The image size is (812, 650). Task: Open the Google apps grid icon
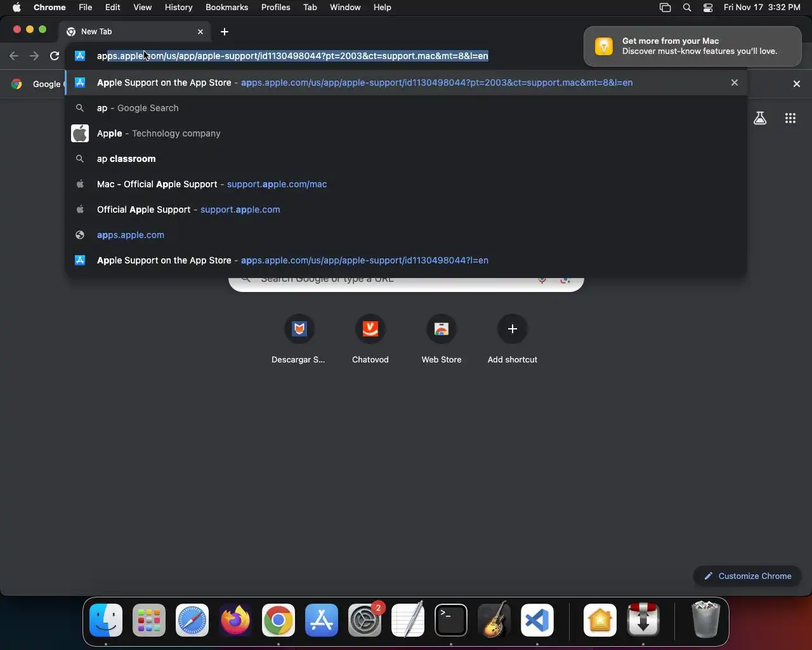pos(790,118)
